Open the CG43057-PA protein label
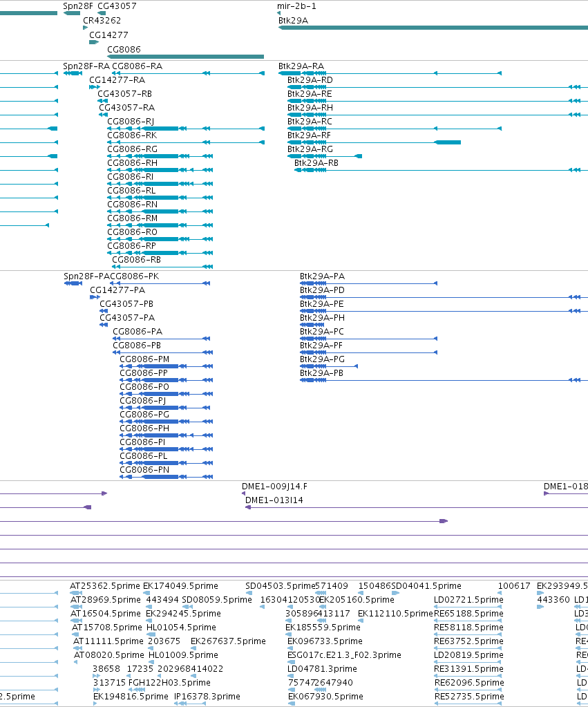This screenshot has width=588, height=707. click(x=127, y=317)
